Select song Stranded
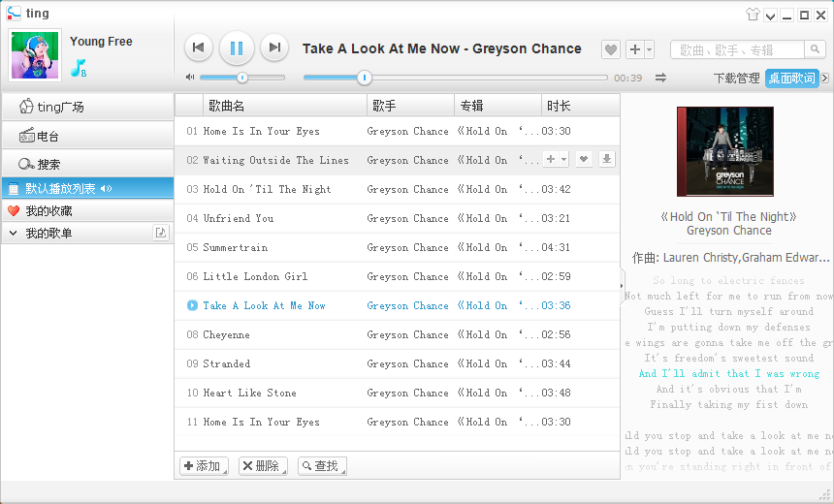 397,363
